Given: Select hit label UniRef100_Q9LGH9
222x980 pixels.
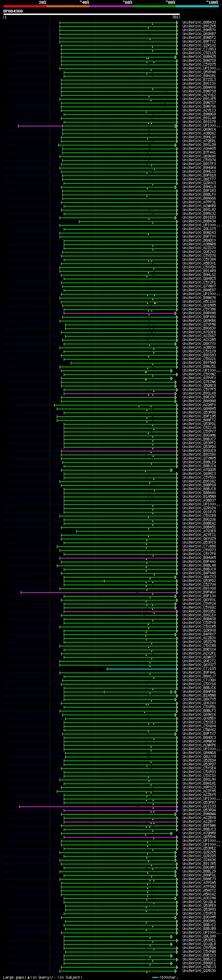Looking at the screenshot, I should tap(199, 936).
